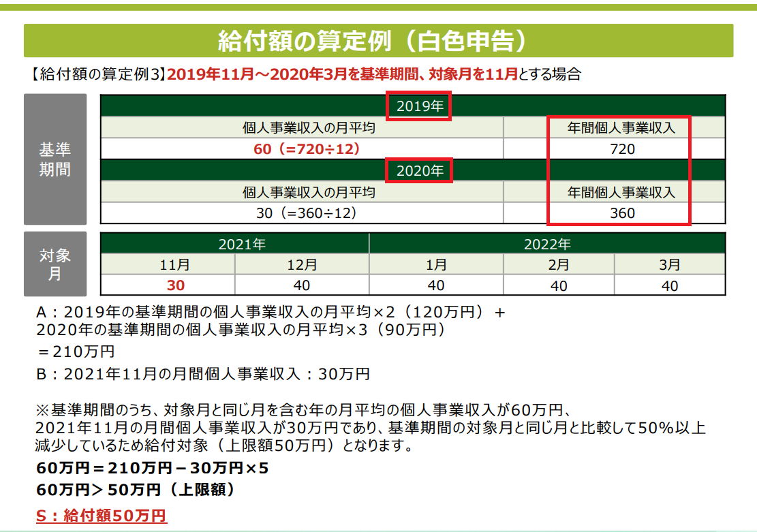The width and height of the screenshot is (757, 532).
Task: Select the 2021年 header in the target-month table
Action: 235,244
